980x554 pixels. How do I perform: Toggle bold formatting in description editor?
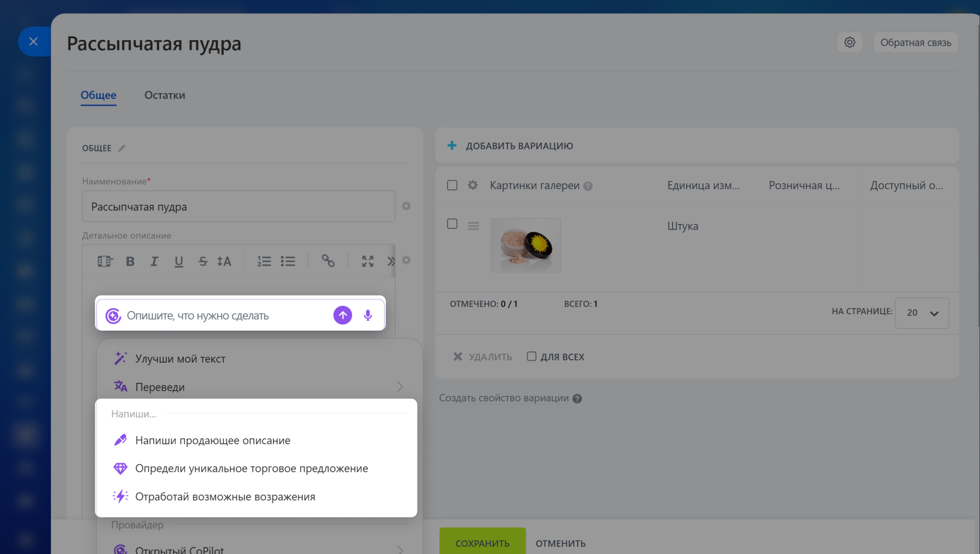[x=130, y=261]
